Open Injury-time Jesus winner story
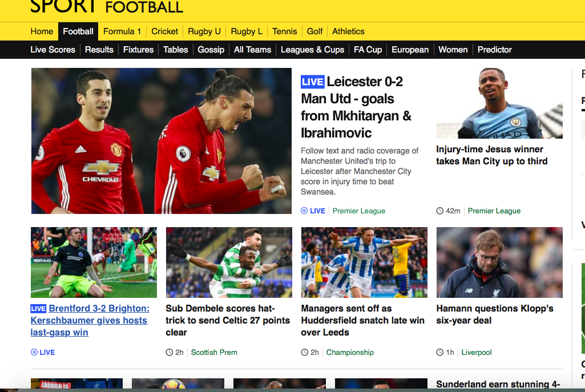 (x=492, y=155)
